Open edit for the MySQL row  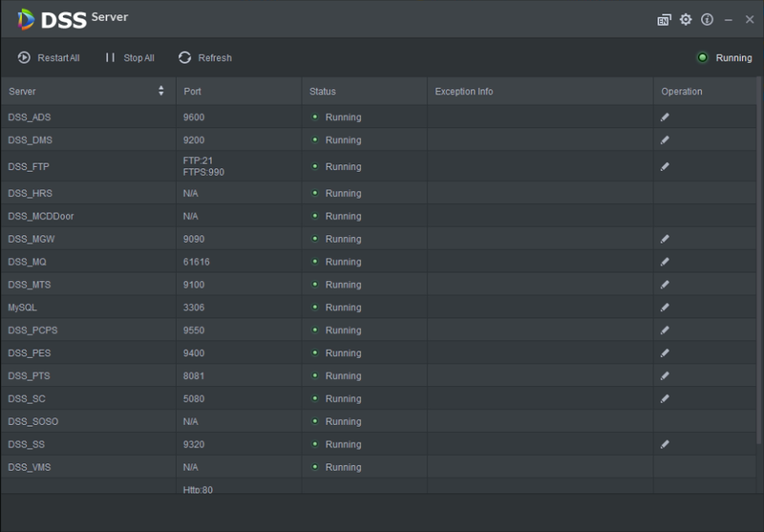tap(665, 308)
